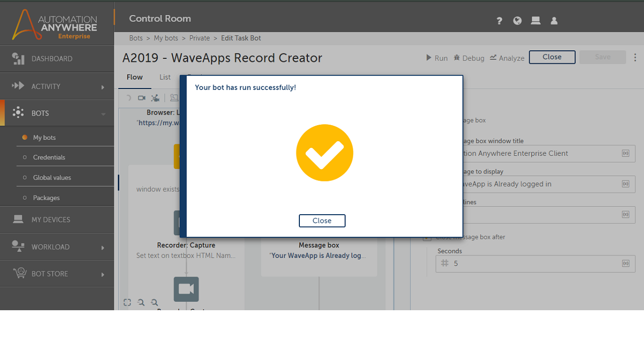Click the crossed-out recorder toolbar icon
644x362 pixels.
pyautogui.click(x=155, y=98)
